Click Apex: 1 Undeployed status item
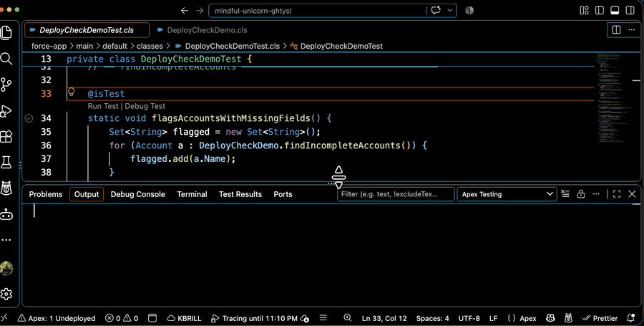 click(x=56, y=318)
